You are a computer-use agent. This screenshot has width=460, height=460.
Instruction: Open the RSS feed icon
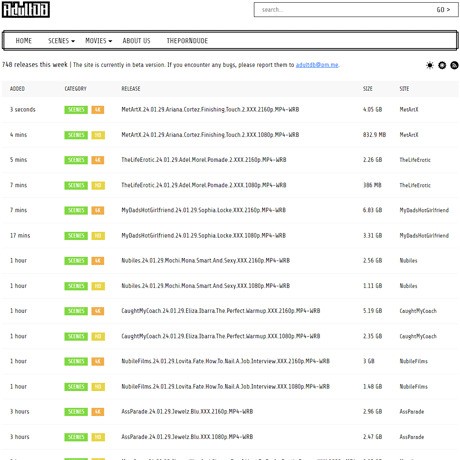tap(454, 65)
